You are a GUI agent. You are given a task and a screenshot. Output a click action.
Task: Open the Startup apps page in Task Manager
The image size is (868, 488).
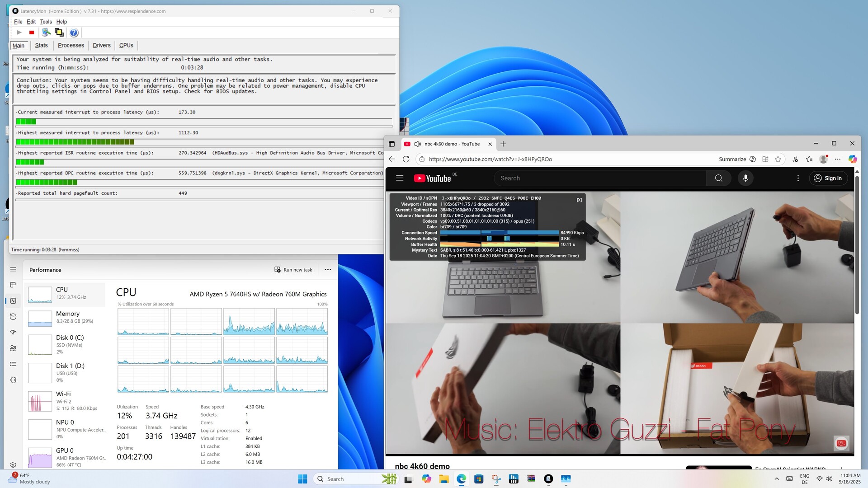pos(13,333)
